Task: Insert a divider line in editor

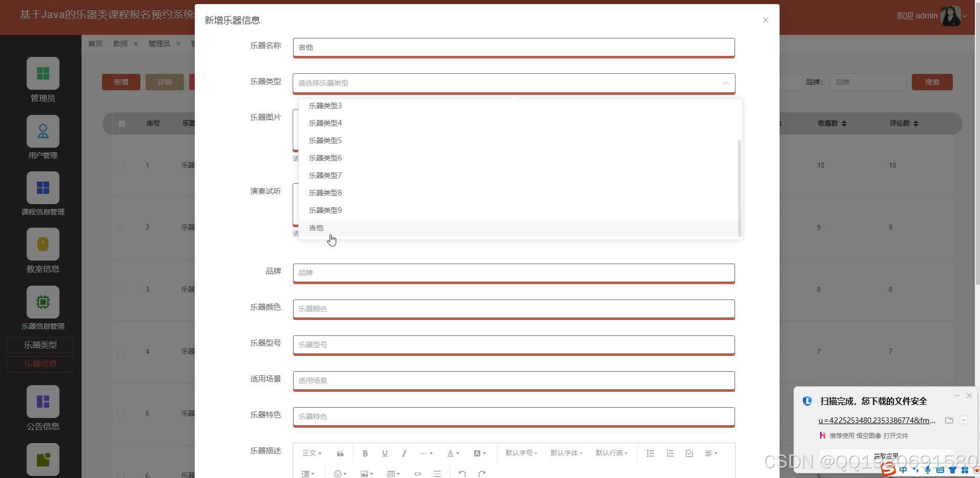Action: [437, 474]
